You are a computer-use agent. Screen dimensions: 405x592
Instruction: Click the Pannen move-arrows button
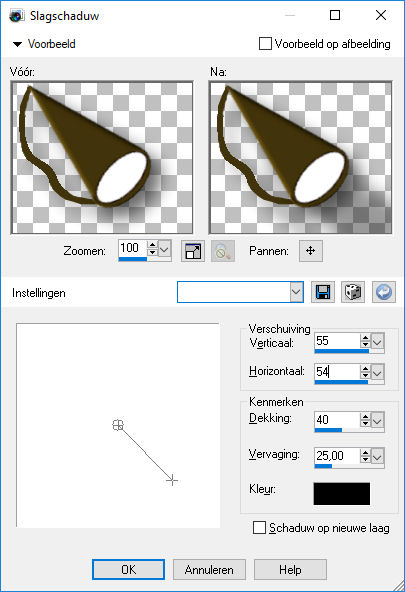coord(311,251)
